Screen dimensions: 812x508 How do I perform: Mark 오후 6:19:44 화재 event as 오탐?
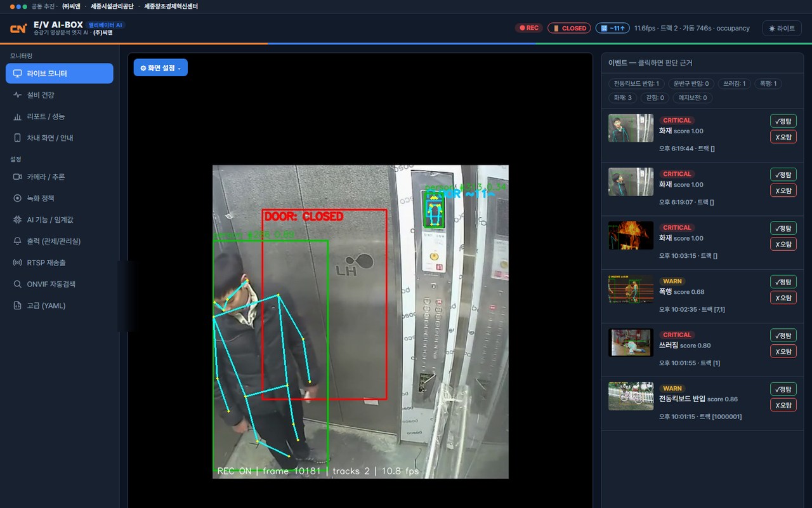(x=783, y=137)
